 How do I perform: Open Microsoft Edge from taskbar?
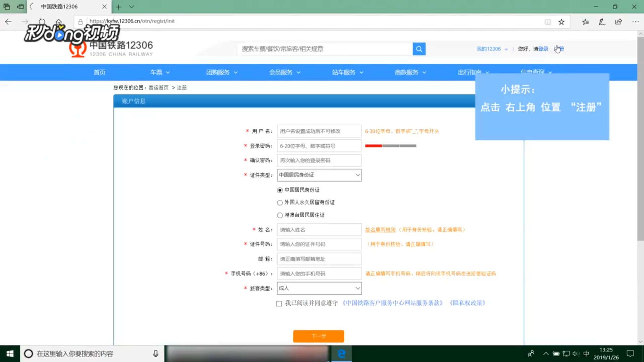tap(341, 354)
